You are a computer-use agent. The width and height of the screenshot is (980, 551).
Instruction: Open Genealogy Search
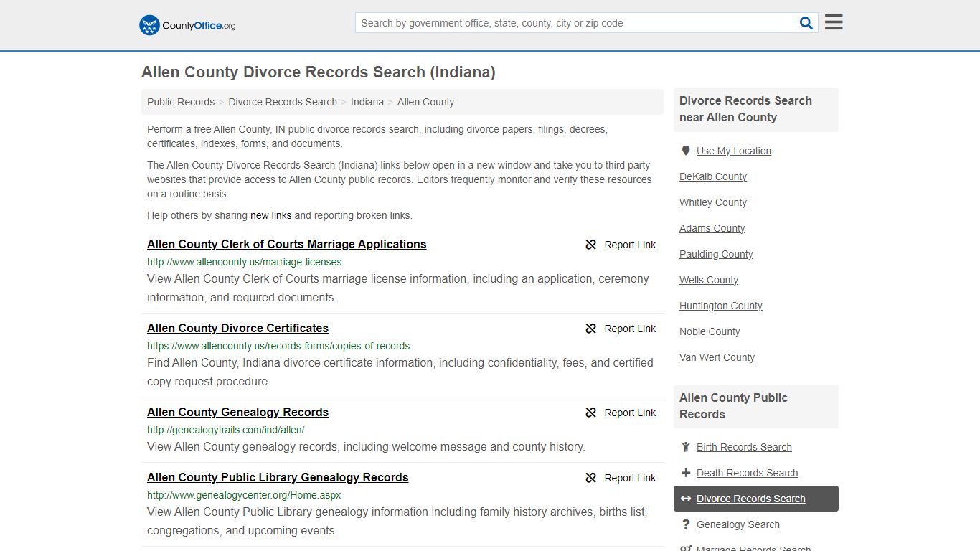(738, 524)
